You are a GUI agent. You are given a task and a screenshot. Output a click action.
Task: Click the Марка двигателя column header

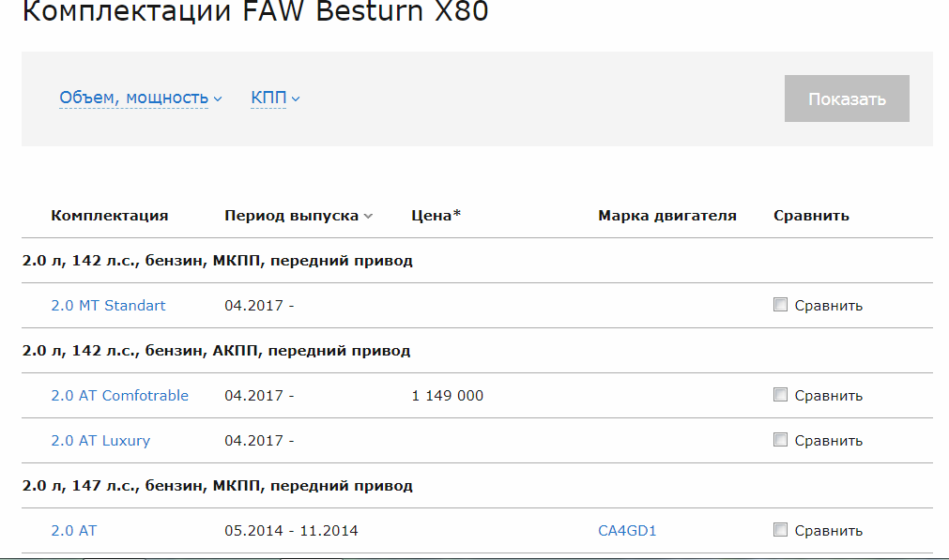click(667, 216)
